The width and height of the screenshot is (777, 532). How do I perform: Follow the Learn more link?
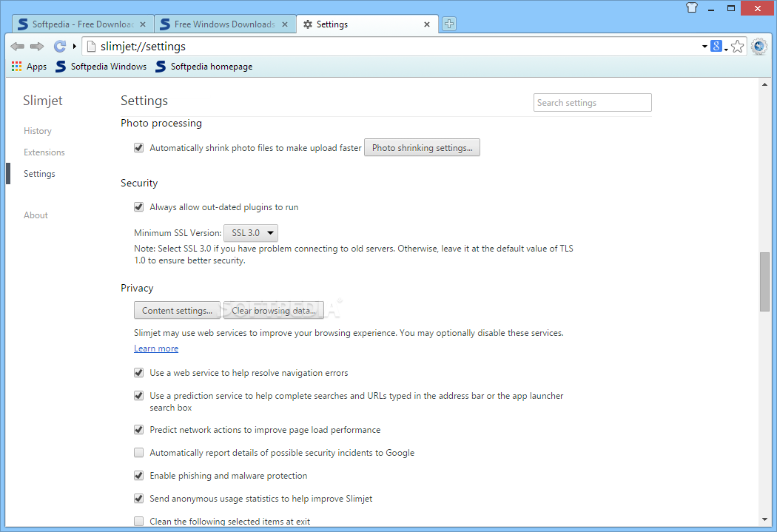click(156, 349)
